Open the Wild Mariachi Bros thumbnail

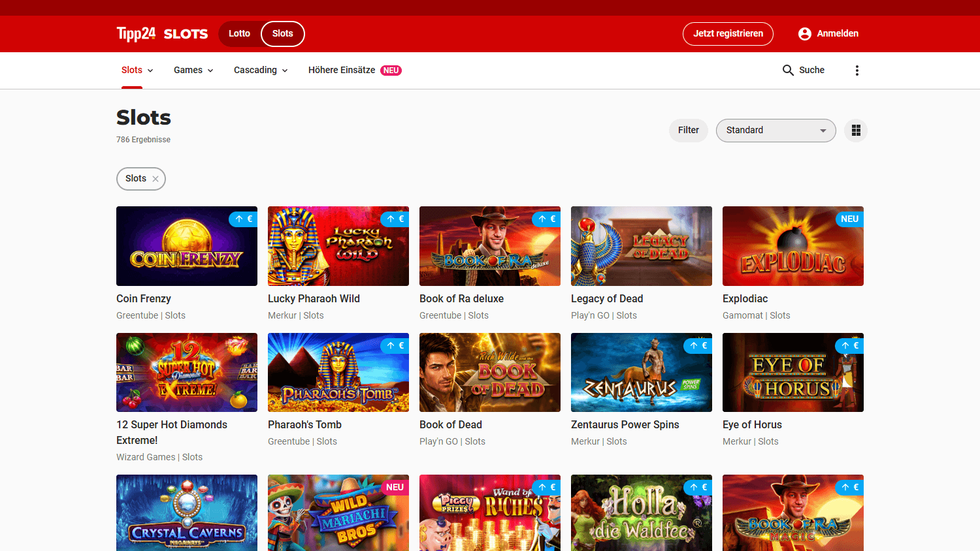pos(338,513)
